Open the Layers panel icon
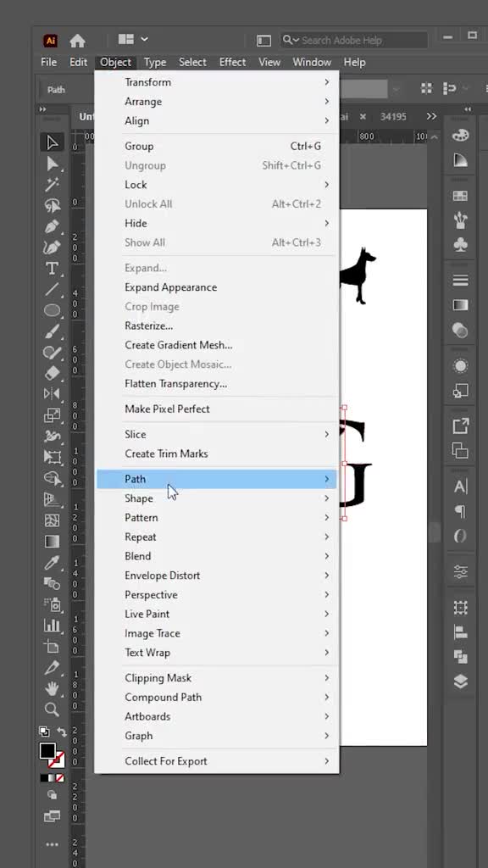Viewport: 488px width, 868px height. pos(460,682)
